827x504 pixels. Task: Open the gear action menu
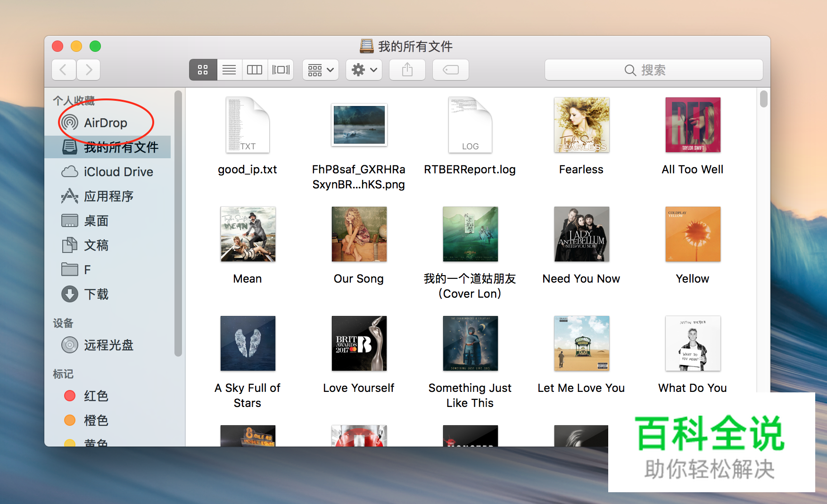click(x=364, y=70)
